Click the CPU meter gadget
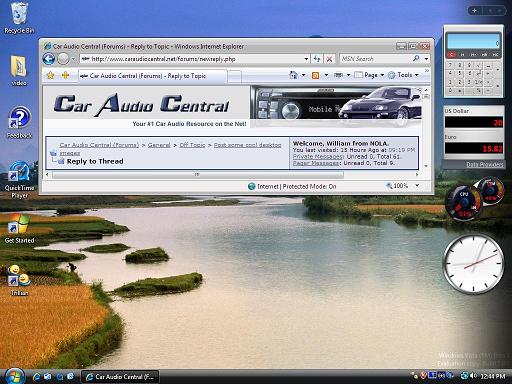The height and width of the screenshot is (384, 512). tap(464, 203)
